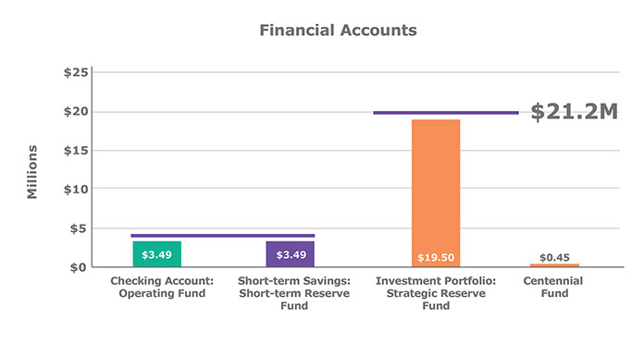Image resolution: width=644 pixels, height=344 pixels.
Task: Click the Centennial Fund category label
Action: (x=553, y=287)
